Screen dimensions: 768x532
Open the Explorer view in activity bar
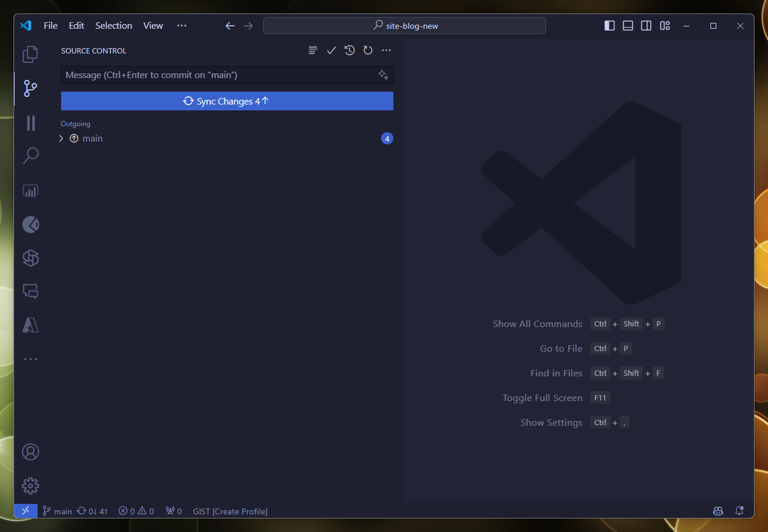(x=31, y=55)
